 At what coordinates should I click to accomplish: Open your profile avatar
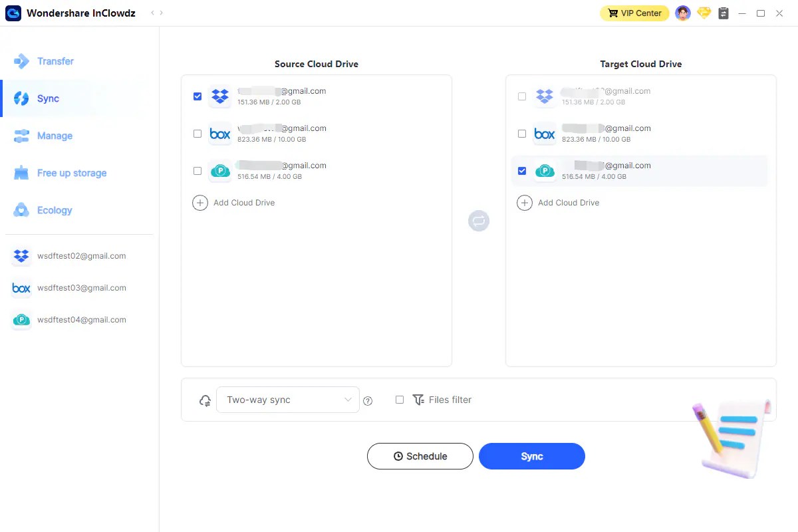(x=682, y=13)
